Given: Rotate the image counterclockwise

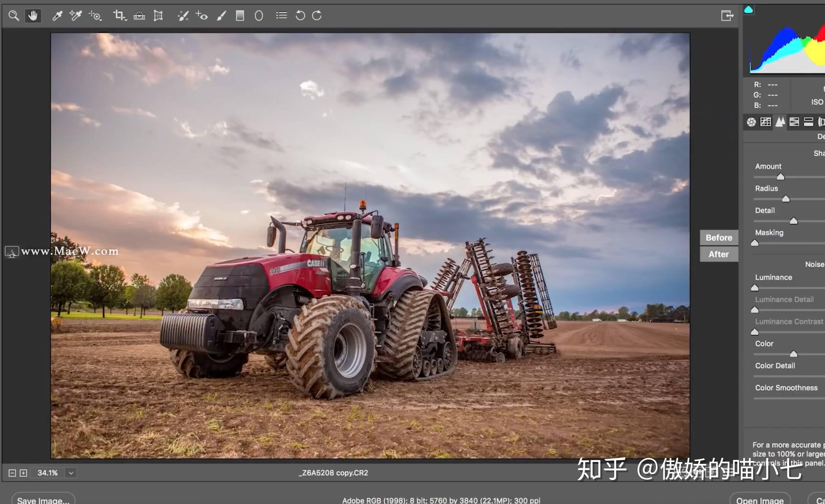Looking at the screenshot, I should pyautogui.click(x=300, y=16).
